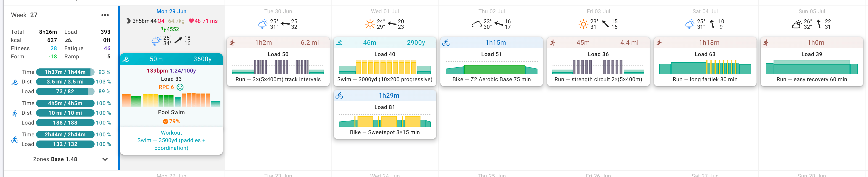Open the Week 27 three-dot options menu
This screenshot has width=868, height=177.
pos(105,15)
